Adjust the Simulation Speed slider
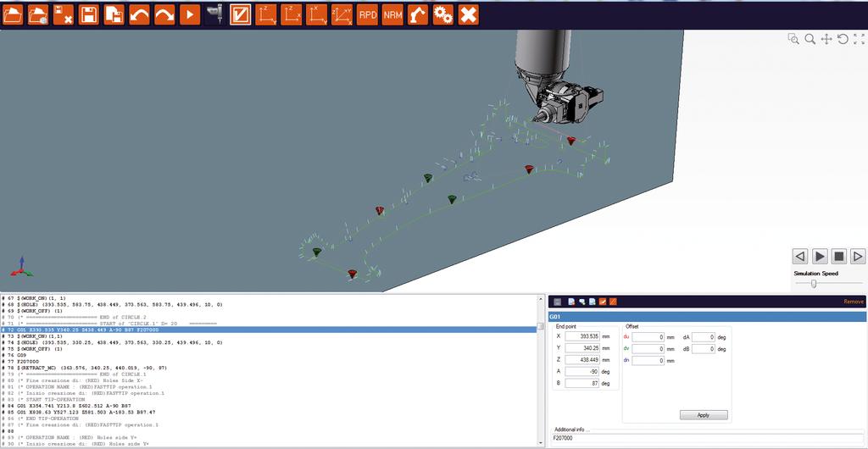 click(x=813, y=284)
